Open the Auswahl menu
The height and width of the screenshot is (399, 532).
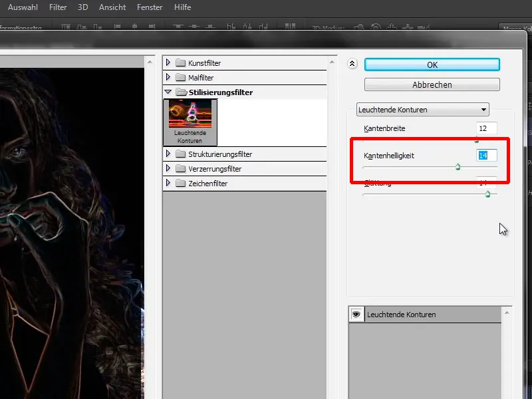tap(23, 7)
